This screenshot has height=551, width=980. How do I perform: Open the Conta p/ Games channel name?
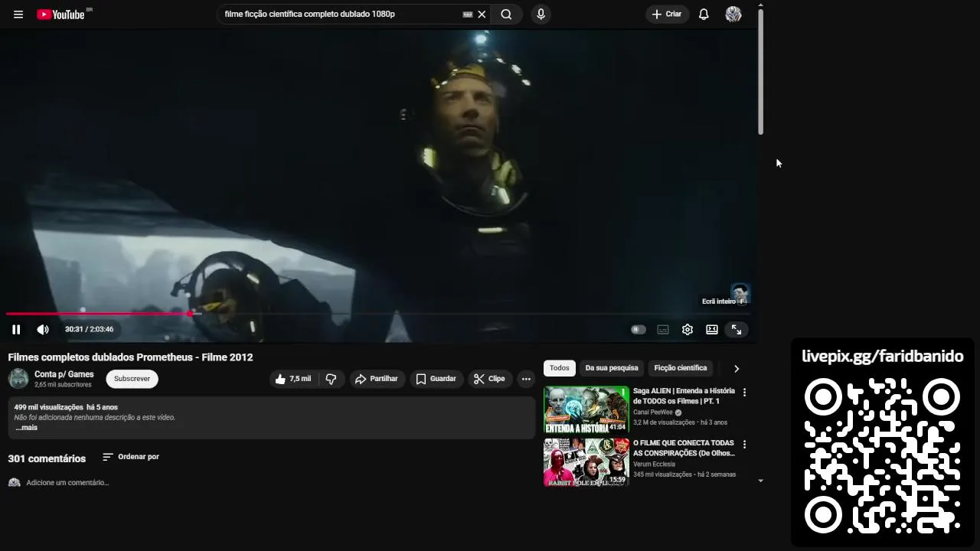[64, 374]
